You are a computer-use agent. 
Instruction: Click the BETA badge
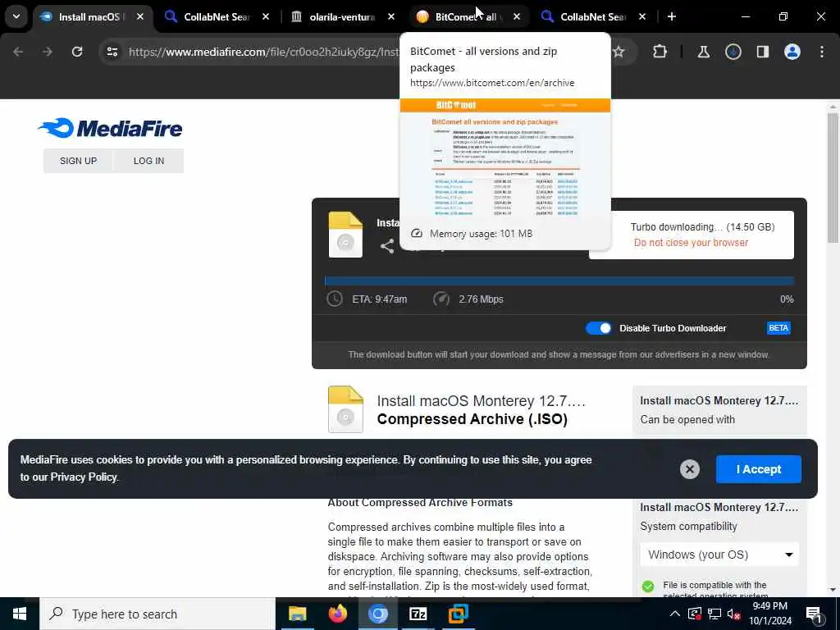pyautogui.click(x=778, y=328)
